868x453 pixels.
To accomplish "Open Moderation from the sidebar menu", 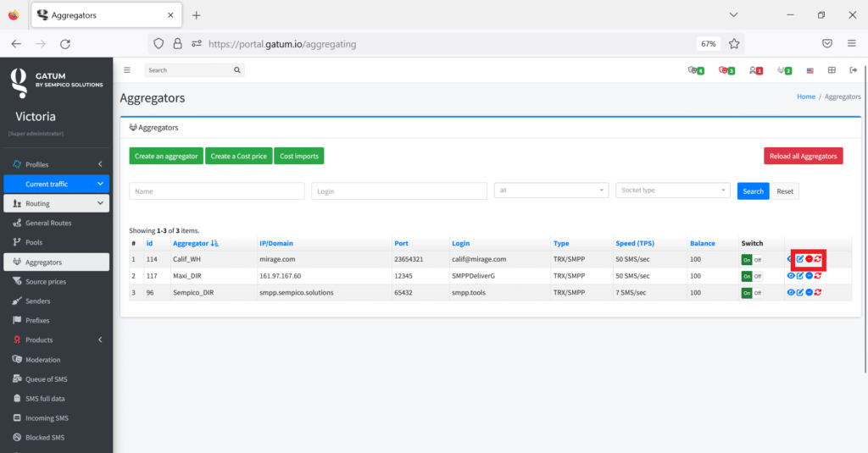I will point(42,360).
